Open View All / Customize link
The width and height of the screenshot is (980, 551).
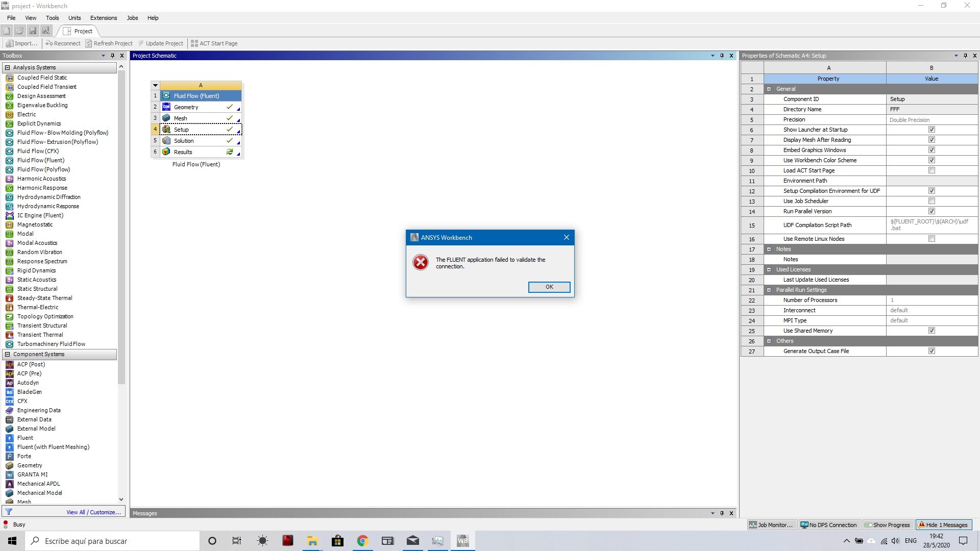coord(94,512)
